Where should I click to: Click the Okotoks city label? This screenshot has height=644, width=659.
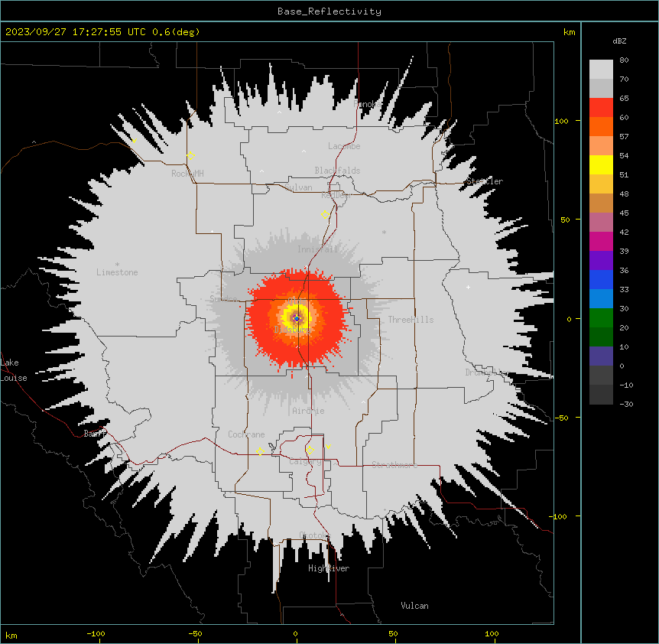(315, 535)
